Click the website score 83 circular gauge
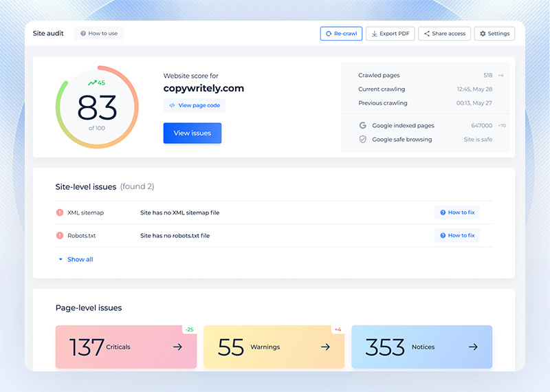 (x=97, y=107)
